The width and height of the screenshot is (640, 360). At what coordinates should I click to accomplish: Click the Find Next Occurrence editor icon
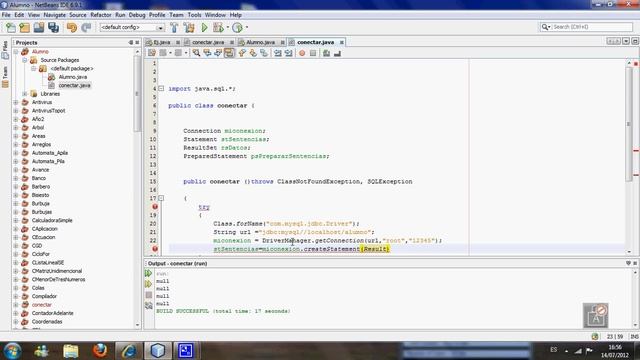[x=218, y=53]
